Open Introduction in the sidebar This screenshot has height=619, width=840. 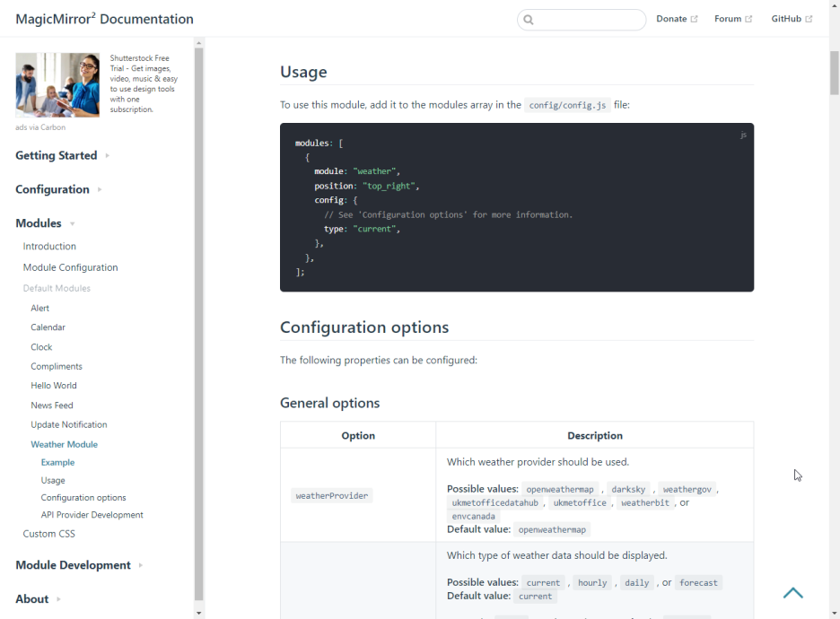[49, 247]
